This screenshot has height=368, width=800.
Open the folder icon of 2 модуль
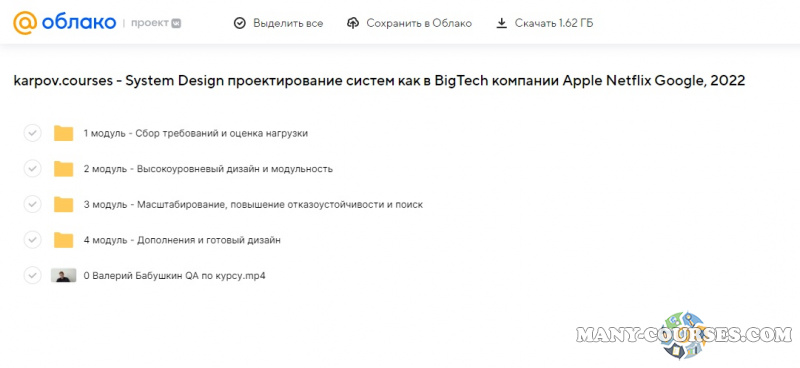point(64,169)
